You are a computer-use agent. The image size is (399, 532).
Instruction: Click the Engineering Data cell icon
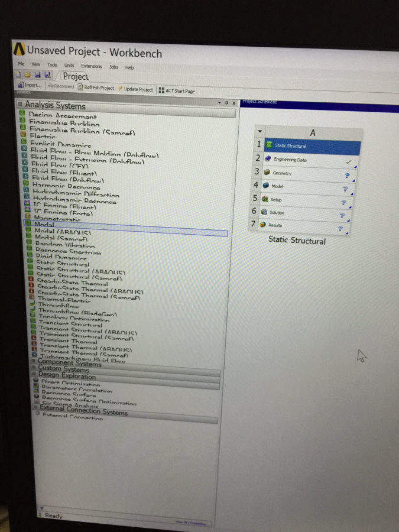[x=268, y=158]
